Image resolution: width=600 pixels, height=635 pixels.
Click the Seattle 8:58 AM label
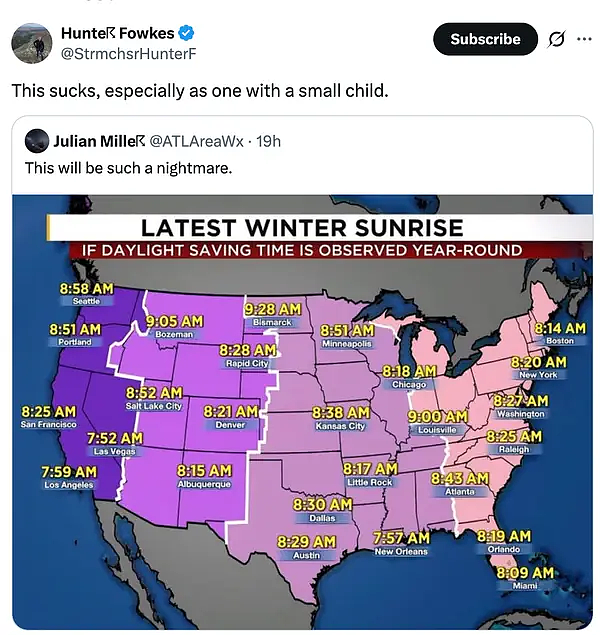tap(86, 294)
